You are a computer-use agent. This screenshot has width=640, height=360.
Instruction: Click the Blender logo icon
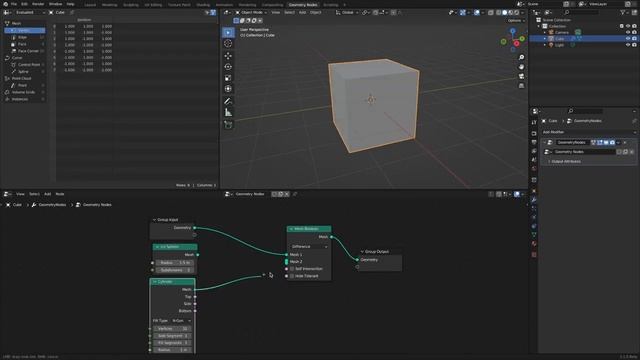coord(5,4)
